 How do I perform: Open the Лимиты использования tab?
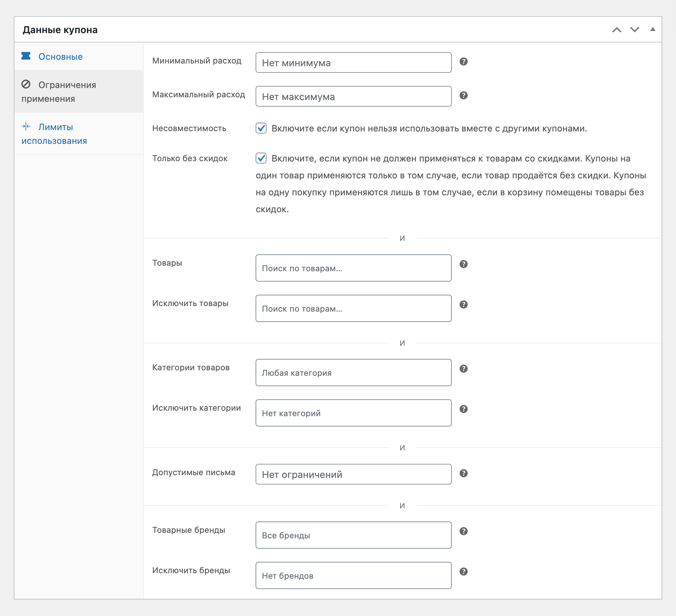pos(79,134)
